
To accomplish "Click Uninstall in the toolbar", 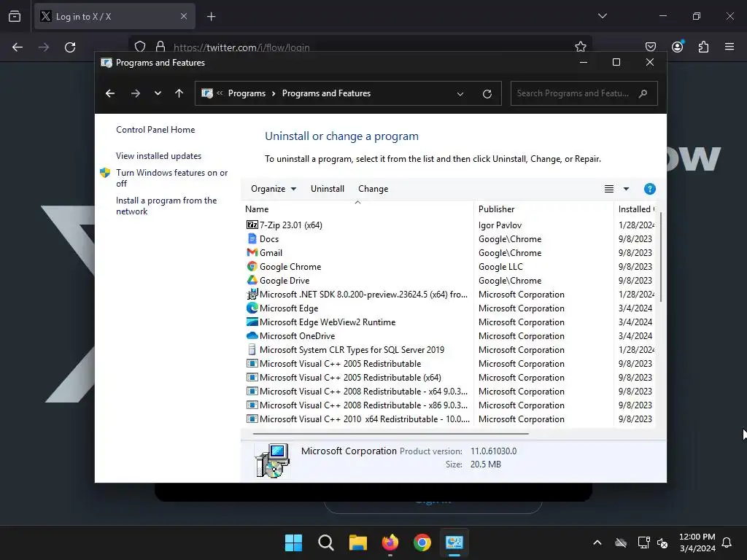I will pyautogui.click(x=328, y=189).
